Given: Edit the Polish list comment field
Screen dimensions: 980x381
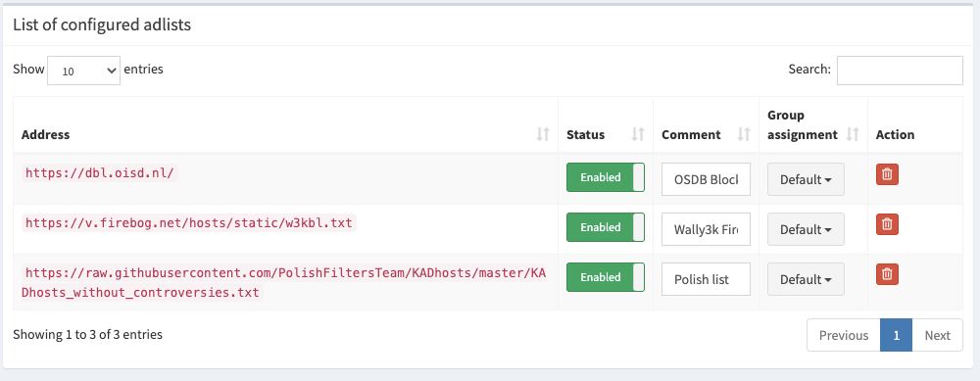Looking at the screenshot, I should pyautogui.click(x=707, y=279).
